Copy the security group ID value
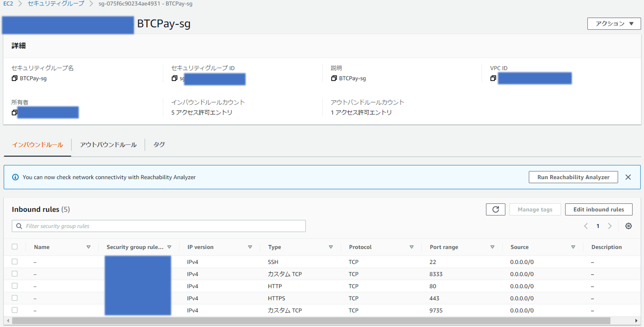Screen dimensions: 644x327 (174, 78)
